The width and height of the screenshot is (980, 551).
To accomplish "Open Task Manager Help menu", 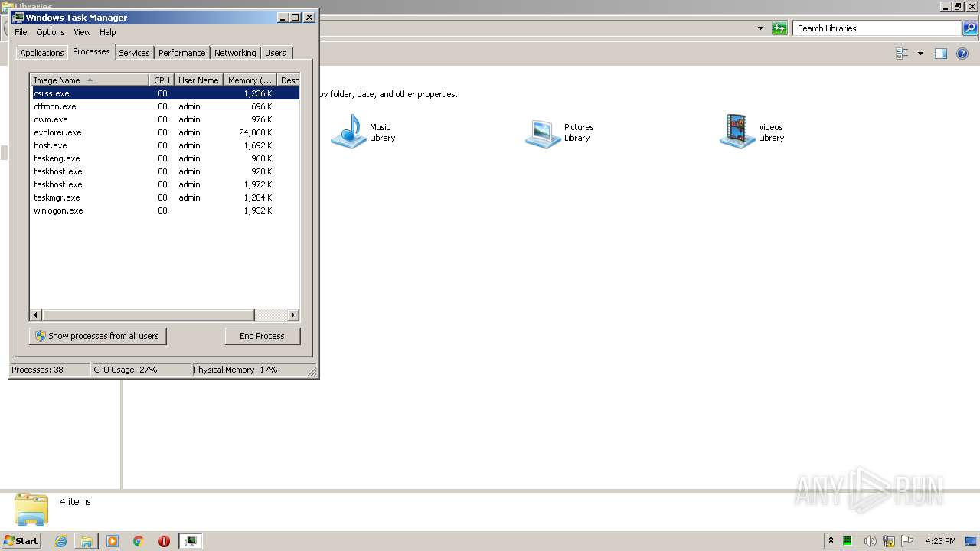I will tap(108, 32).
